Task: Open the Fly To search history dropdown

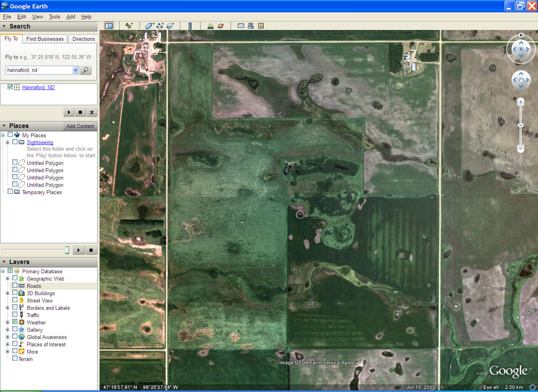Action: tap(75, 70)
